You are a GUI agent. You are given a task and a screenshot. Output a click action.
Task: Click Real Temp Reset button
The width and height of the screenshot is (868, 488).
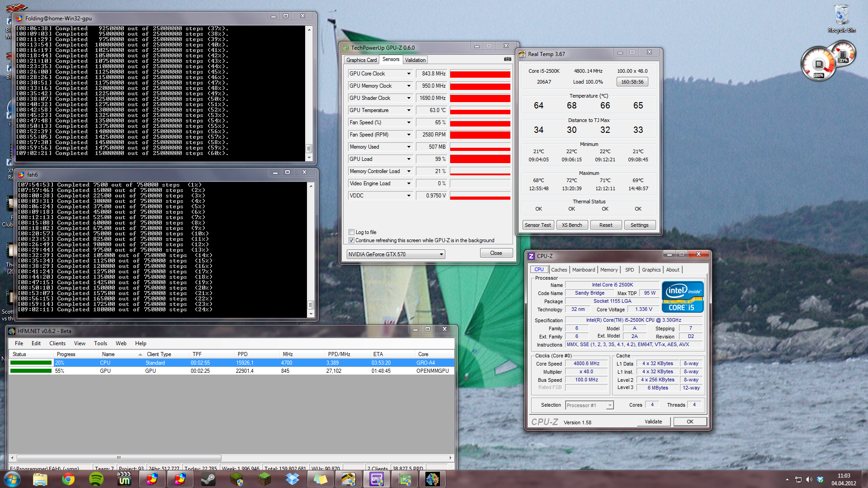pyautogui.click(x=606, y=225)
